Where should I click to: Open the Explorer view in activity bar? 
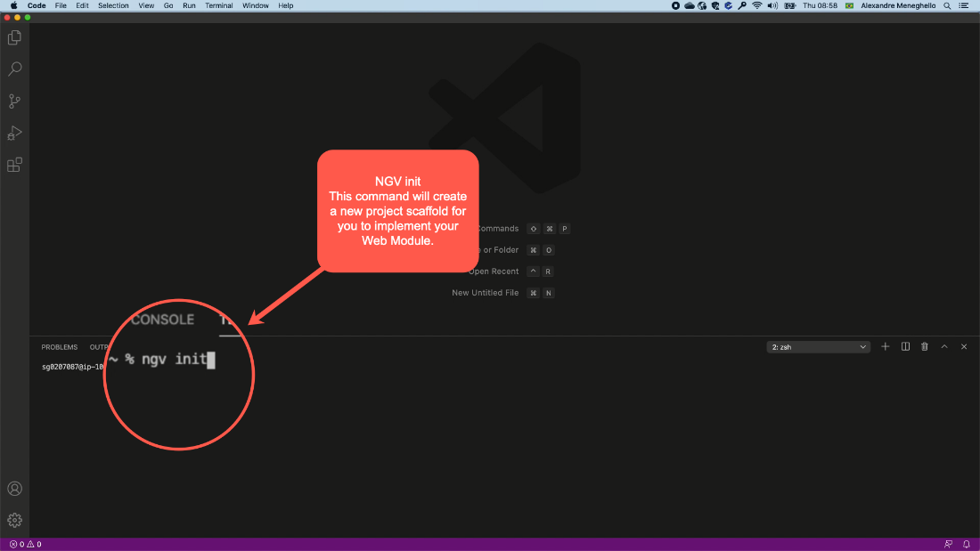(14, 37)
